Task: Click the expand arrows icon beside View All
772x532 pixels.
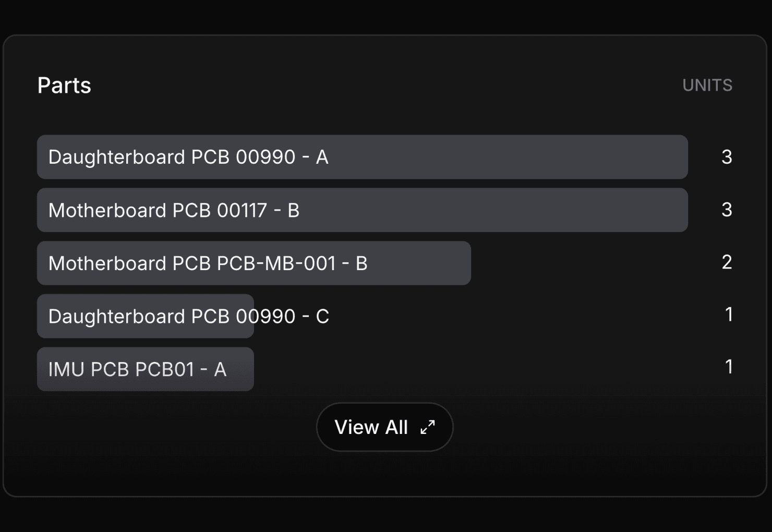Action: click(x=428, y=427)
